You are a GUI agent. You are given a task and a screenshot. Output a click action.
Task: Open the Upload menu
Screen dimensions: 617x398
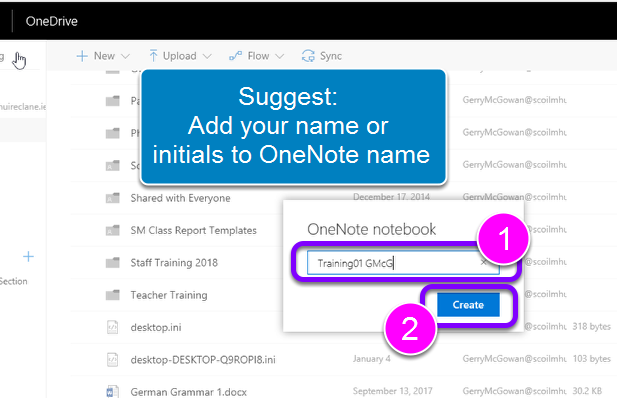pos(180,56)
